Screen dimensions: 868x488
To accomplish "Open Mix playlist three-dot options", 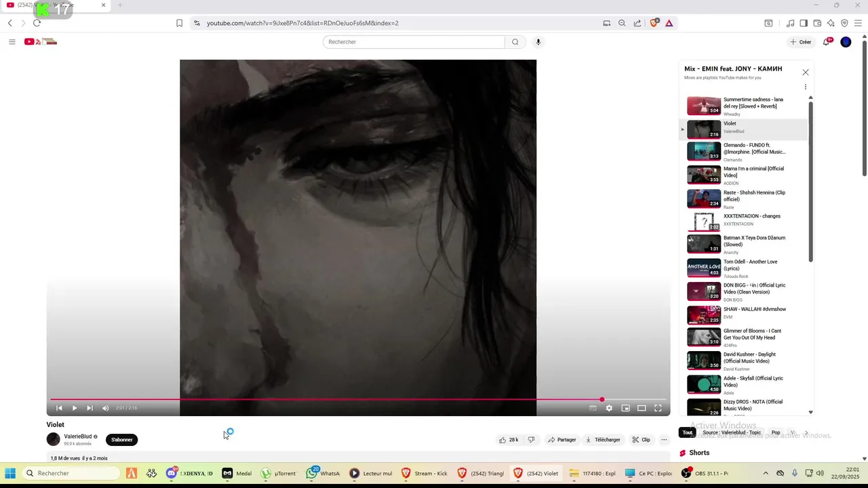I will [806, 87].
